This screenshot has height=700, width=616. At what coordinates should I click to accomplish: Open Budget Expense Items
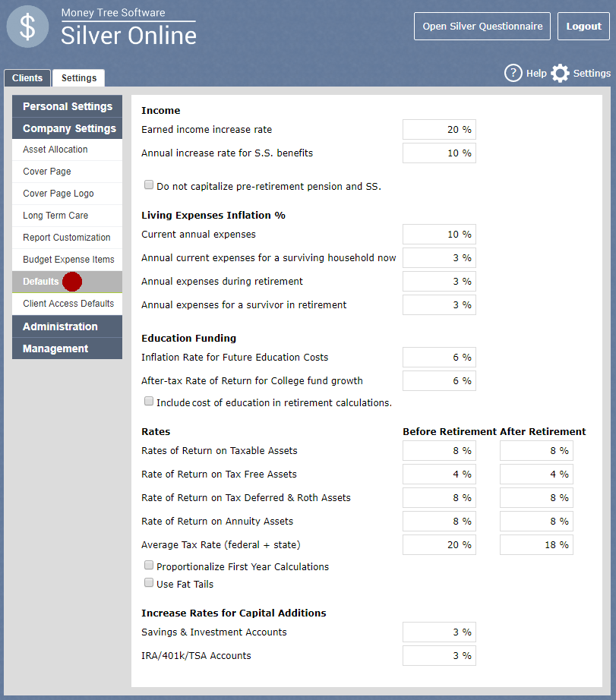(67, 260)
